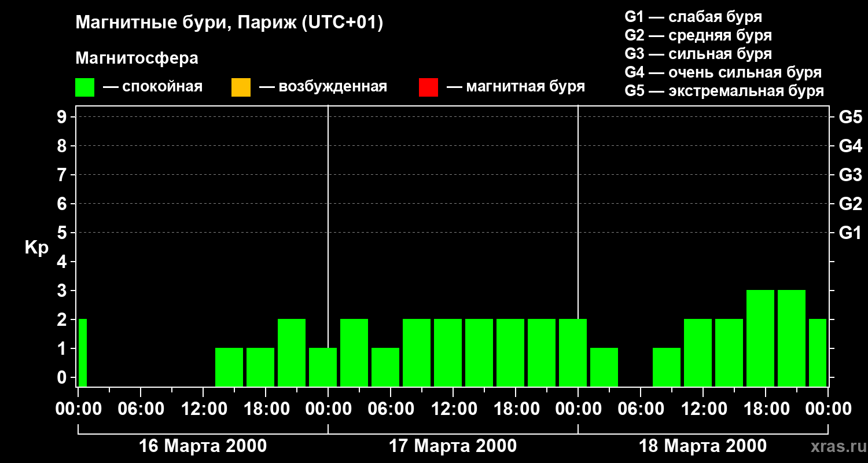Select the 'G3 — сильная буря' legend line
Viewport: 868px width, 463px height.
[698, 54]
